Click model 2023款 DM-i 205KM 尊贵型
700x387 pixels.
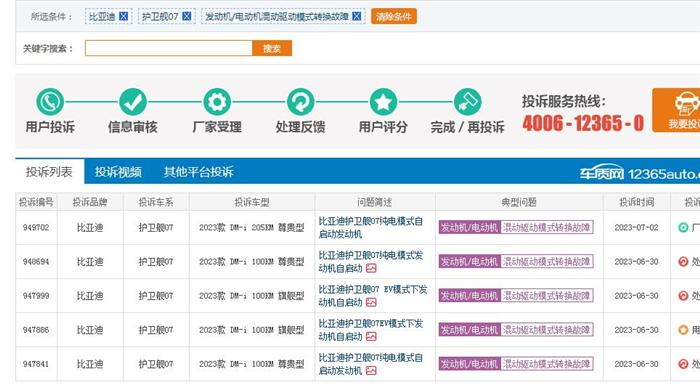tap(252, 228)
